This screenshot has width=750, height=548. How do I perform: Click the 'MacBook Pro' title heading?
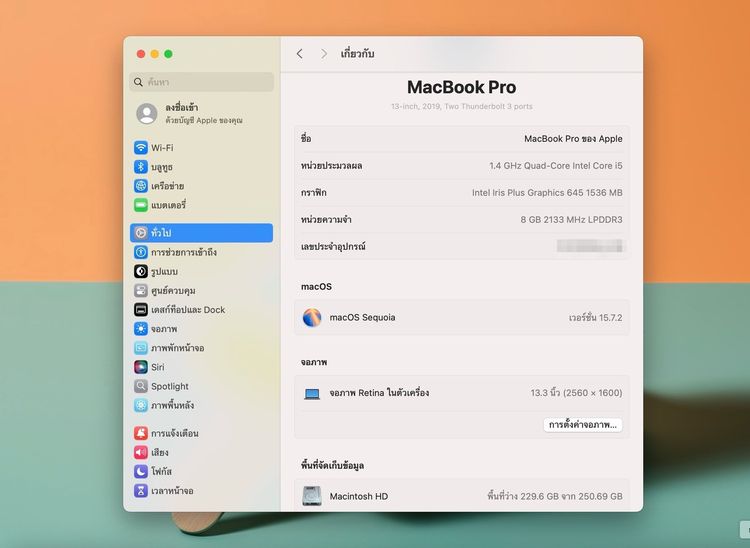click(x=462, y=87)
